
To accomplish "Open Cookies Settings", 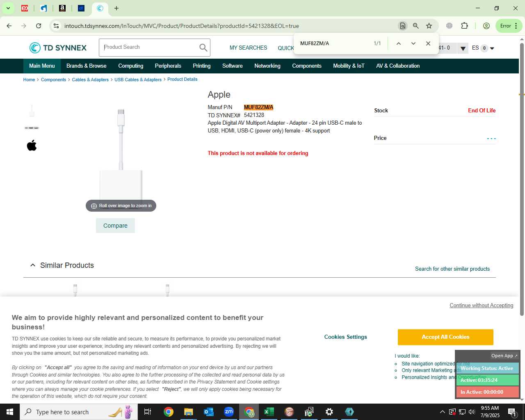I will click(x=346, y=337).
